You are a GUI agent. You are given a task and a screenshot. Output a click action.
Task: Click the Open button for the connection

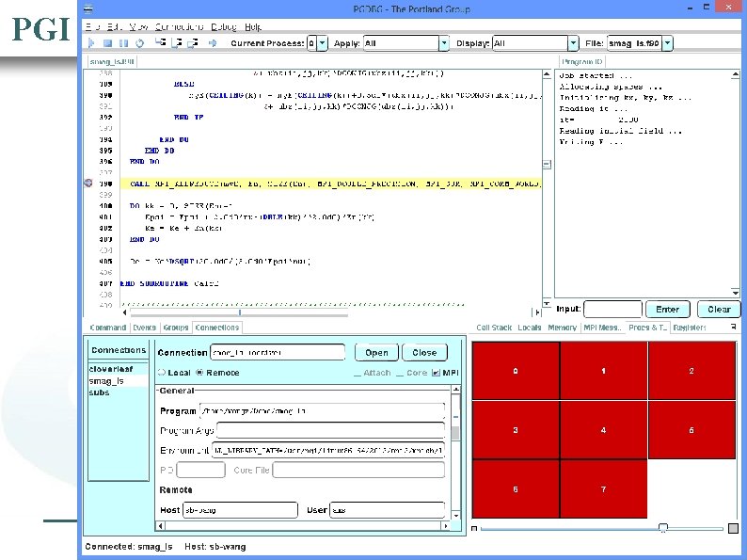(376, 353)
